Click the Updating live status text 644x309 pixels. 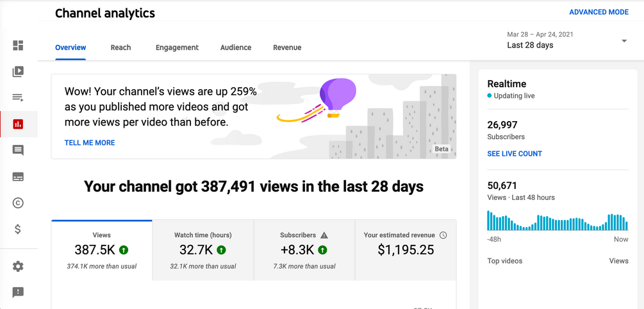click(514, 96)
